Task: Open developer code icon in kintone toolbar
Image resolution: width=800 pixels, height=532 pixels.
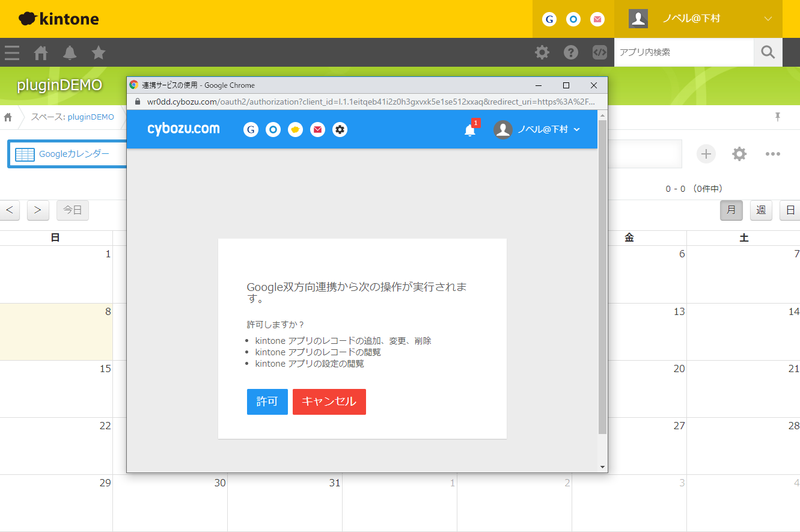Action: 600,52
